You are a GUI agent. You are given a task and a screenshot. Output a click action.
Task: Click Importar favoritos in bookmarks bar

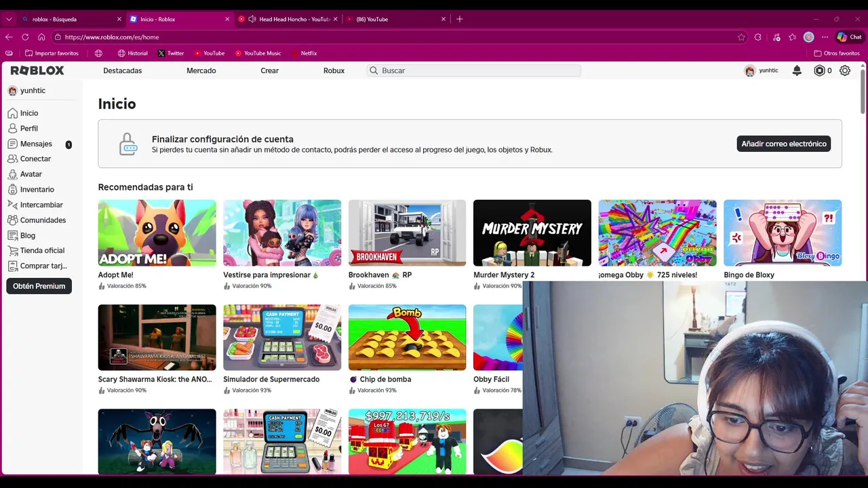pos(52,53)
